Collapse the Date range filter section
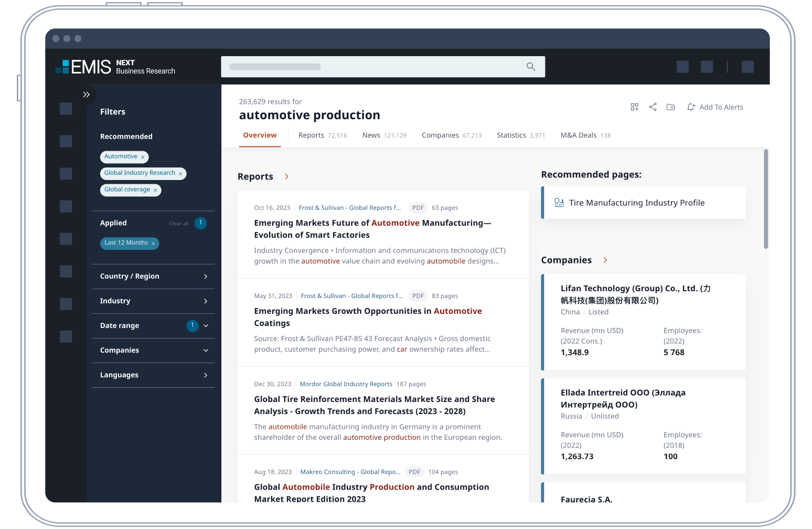Viewport: 812px width, 529px height. (206, 325)
